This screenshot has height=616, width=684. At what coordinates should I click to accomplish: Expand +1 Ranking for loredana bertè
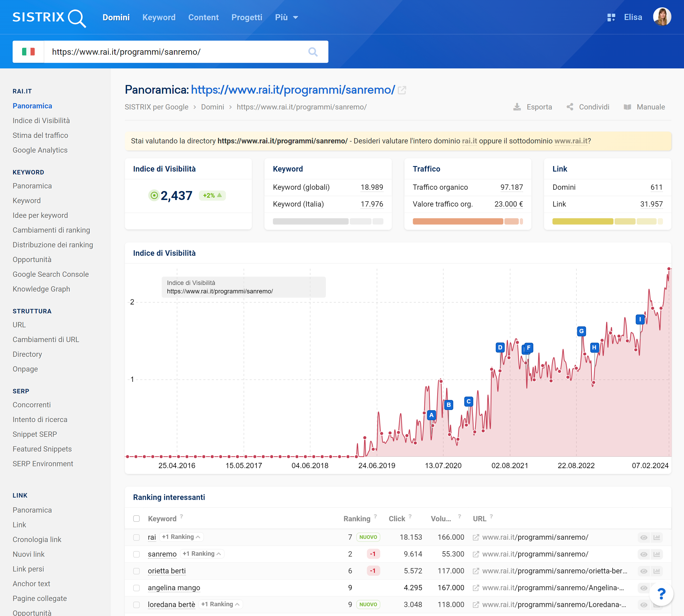220,604
